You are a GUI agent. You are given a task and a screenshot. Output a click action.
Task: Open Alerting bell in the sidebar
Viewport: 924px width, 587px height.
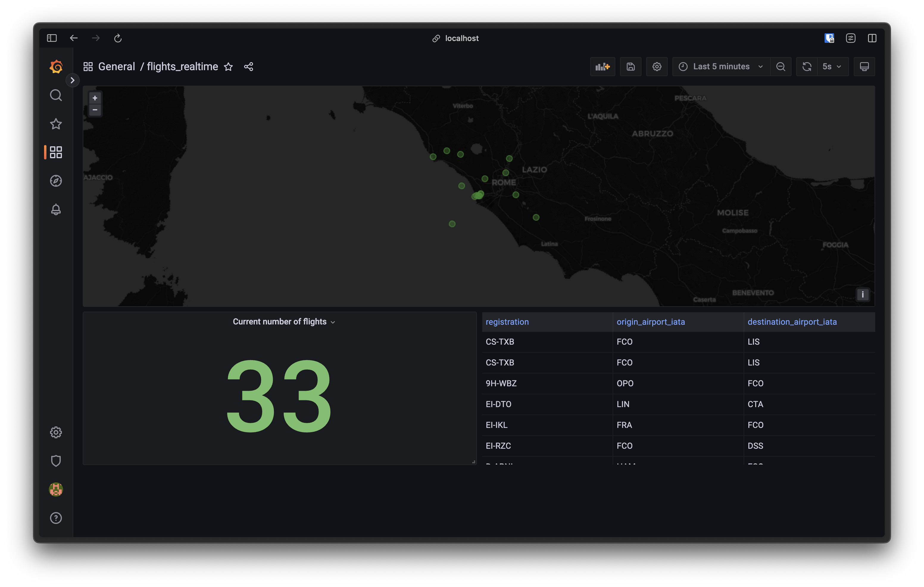point(56,209)
